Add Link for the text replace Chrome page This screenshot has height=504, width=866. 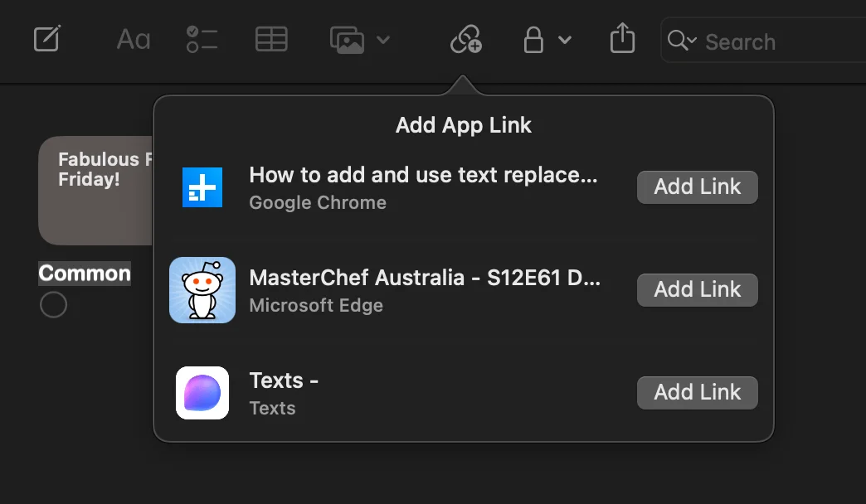point(697,187)
